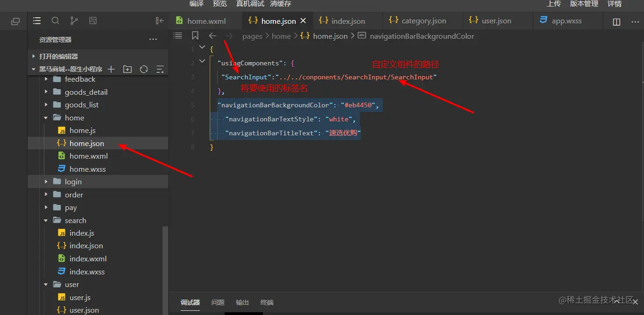Screen dimensions: 644x315
Task: Click the 详情 toolbar button
Action: (615, 4)
